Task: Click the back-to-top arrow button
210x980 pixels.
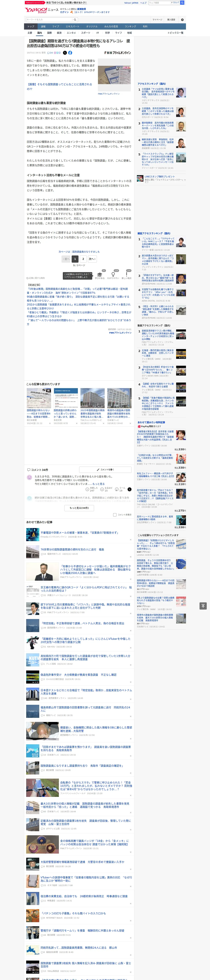Action: [x=203, y=606]
